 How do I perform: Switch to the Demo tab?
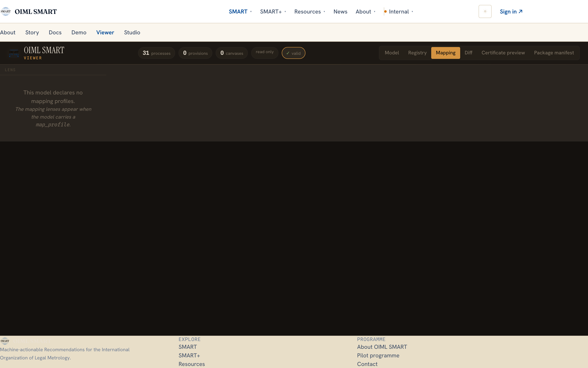79,32
